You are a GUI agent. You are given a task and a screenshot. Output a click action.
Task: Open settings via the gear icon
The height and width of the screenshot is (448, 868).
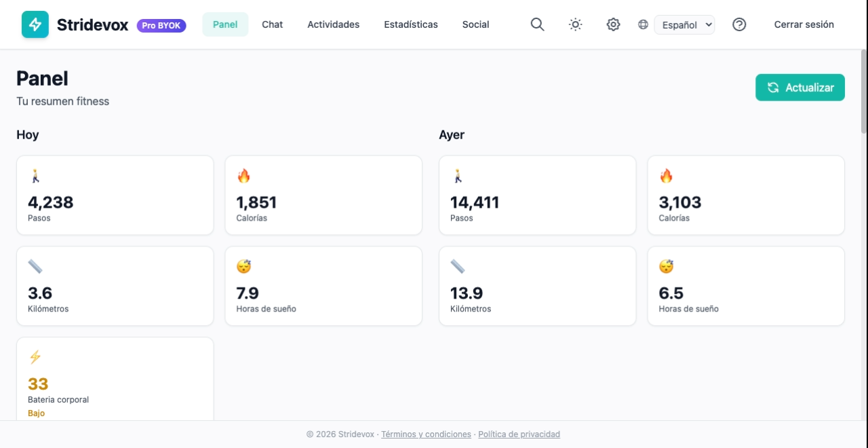click(613, 24)
